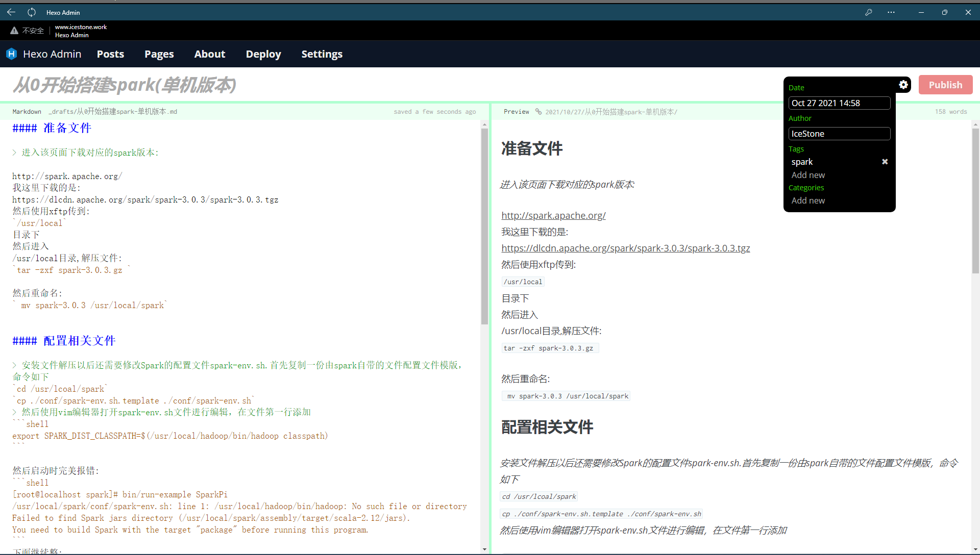Screen dimensions: 980x555
Task: Edit the Date input field
Action: point(839,103)
